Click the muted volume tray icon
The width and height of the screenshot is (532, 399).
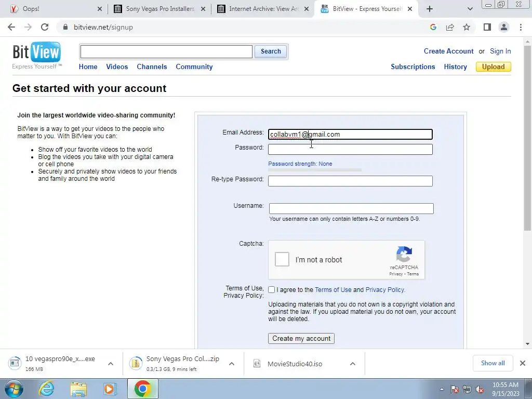pyautogui.click(x=480, y=390)
